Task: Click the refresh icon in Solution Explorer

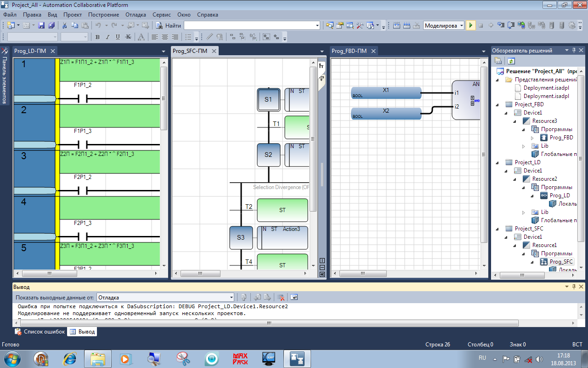Action: (511, 61)
